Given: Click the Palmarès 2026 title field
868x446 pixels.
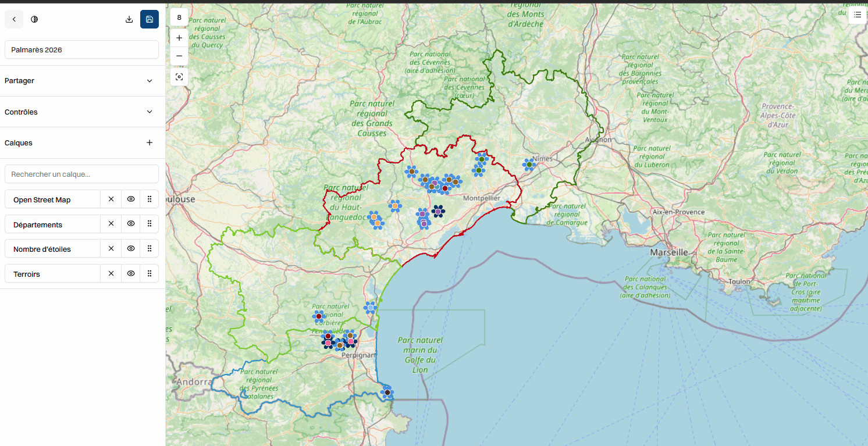Looking at the screenshot, I should [x=81, y=49].
